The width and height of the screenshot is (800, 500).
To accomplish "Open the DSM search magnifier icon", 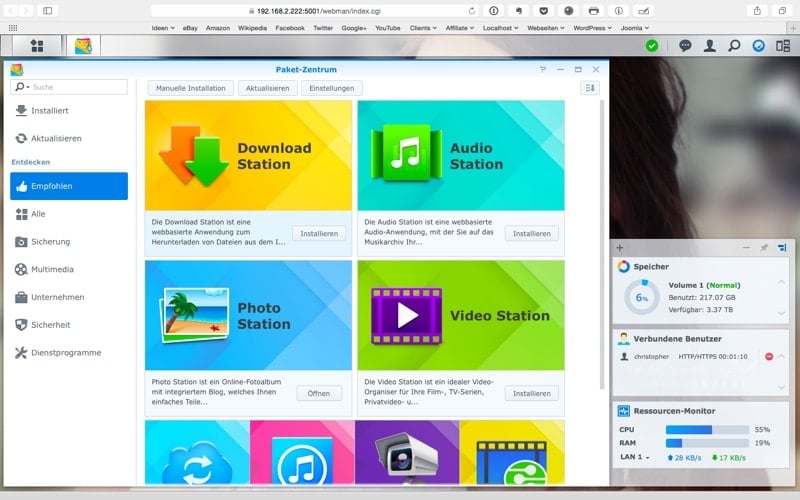I will click(x=734, y=46).
